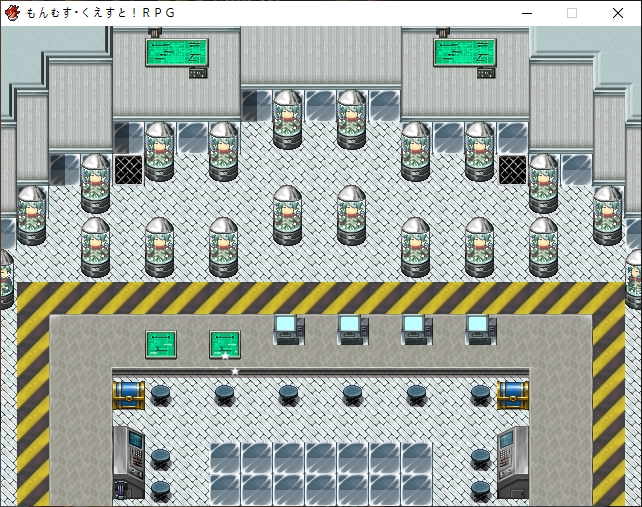Click the stool next to the left treasure chest
The height and width of the screenshot is (507, 642).
tap(160, 396)
